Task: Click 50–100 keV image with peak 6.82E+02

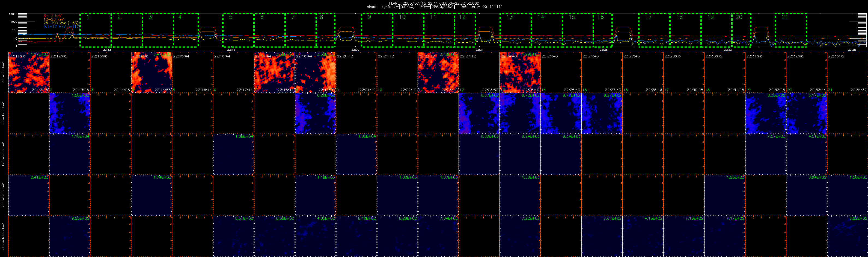Action: 848,236
